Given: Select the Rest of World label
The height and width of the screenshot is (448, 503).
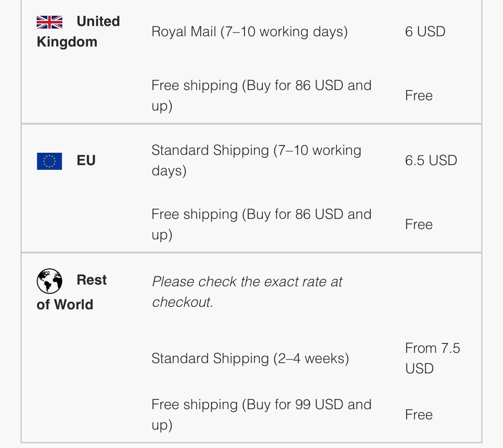Looking at the screenshot, I should click(72, 292).
